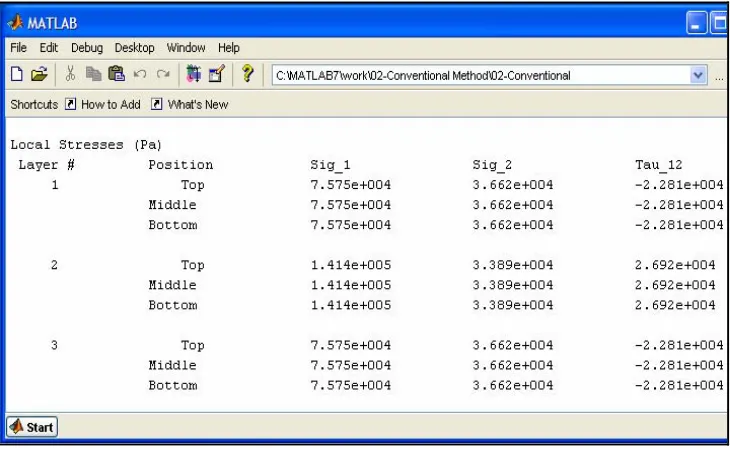730x450 pixels.
Task: Click the Open file folder icon
Action: point(40,74)
